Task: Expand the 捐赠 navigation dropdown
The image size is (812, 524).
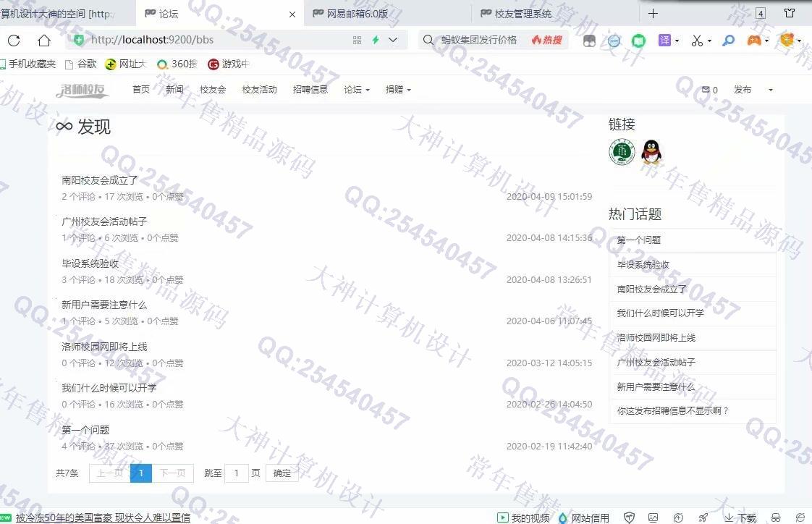Action: pos(398,90)
